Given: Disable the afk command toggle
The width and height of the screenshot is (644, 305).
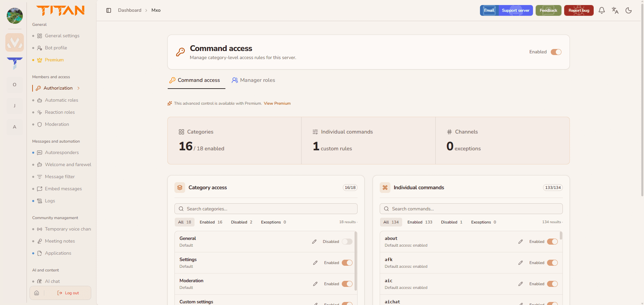Looking at the screenshot, I should [x=552, y=263].
